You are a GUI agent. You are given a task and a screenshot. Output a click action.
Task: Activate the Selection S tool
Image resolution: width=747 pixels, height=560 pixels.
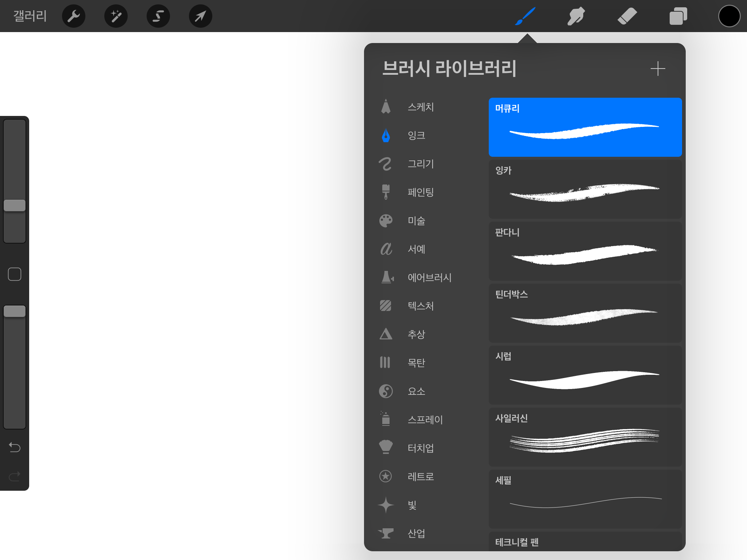pos(158,16)
